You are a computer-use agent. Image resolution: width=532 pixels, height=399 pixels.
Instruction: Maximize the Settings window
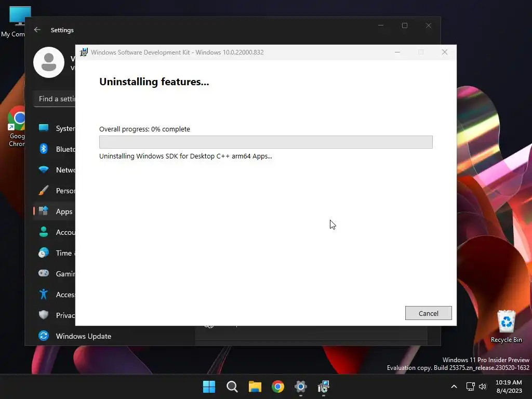(404, 25)
